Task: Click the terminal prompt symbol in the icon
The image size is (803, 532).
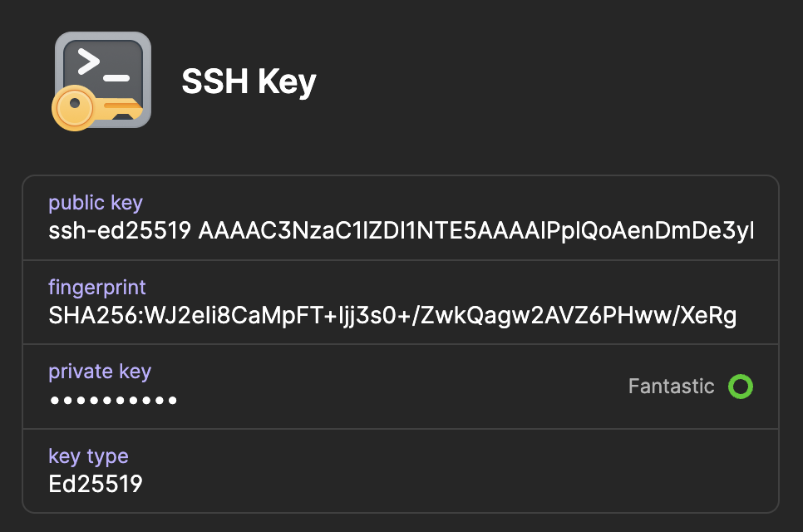Action: pos(88,63)
